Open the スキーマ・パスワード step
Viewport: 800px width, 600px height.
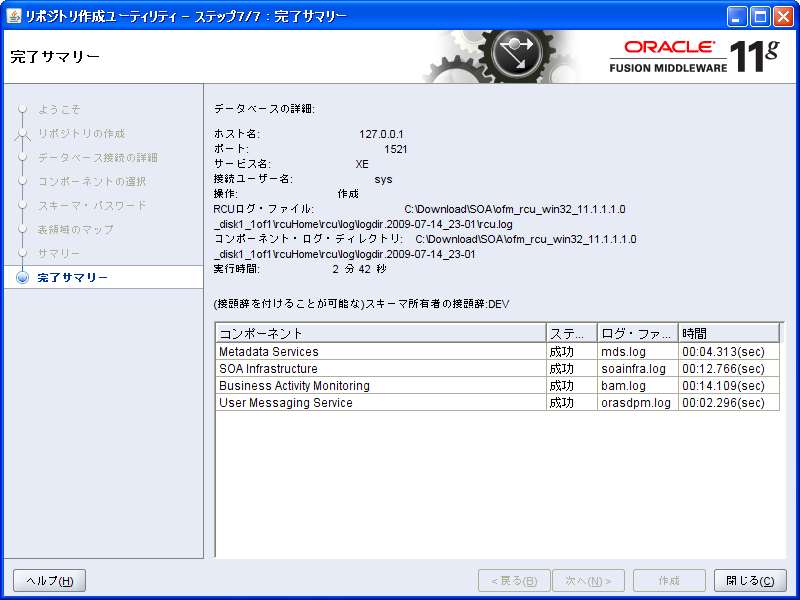tap(92, 205)
